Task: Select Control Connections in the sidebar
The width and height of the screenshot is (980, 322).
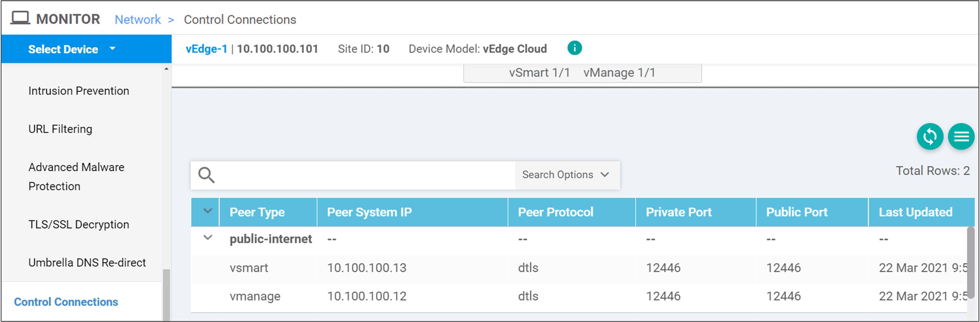Action: point(66,302)
